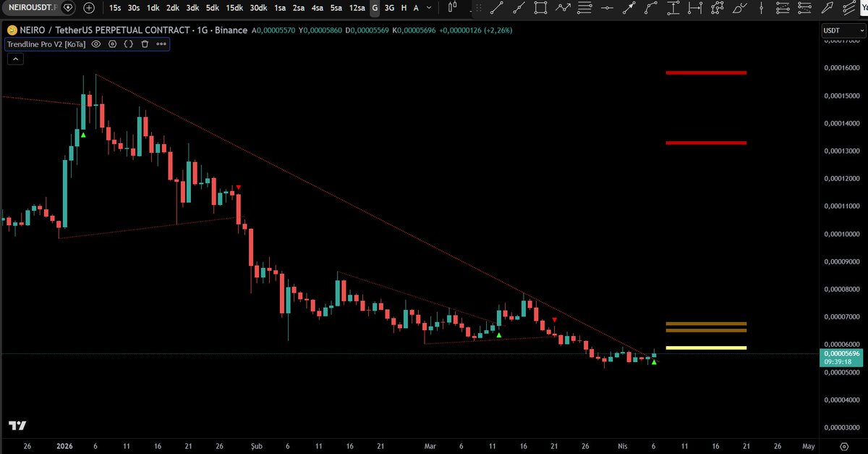Switch to the 1dk timeframe
868x454 pixels.
coord(153,8)
